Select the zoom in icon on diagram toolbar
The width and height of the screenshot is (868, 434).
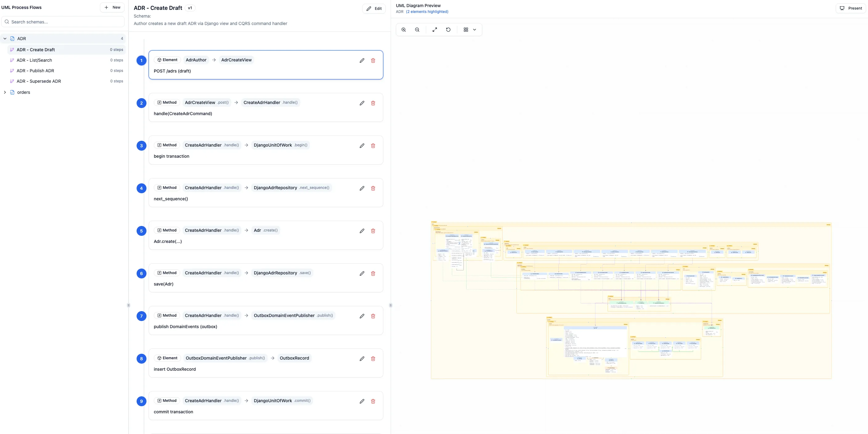pyautogui.click(x=404, y=30)
